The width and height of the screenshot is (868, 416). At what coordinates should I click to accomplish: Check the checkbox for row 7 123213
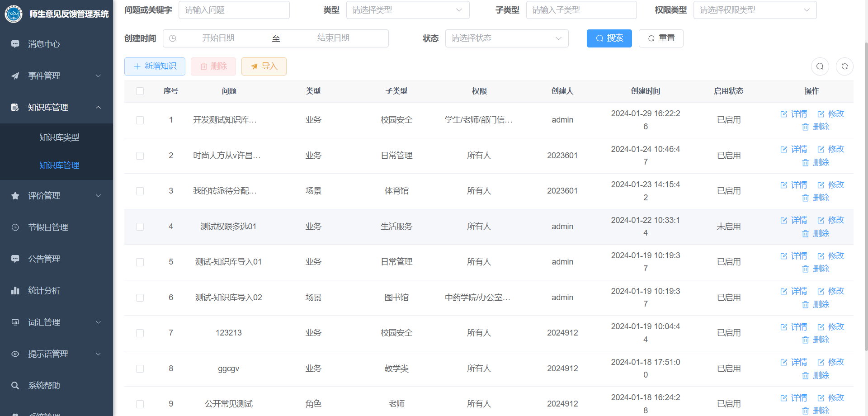140,333
